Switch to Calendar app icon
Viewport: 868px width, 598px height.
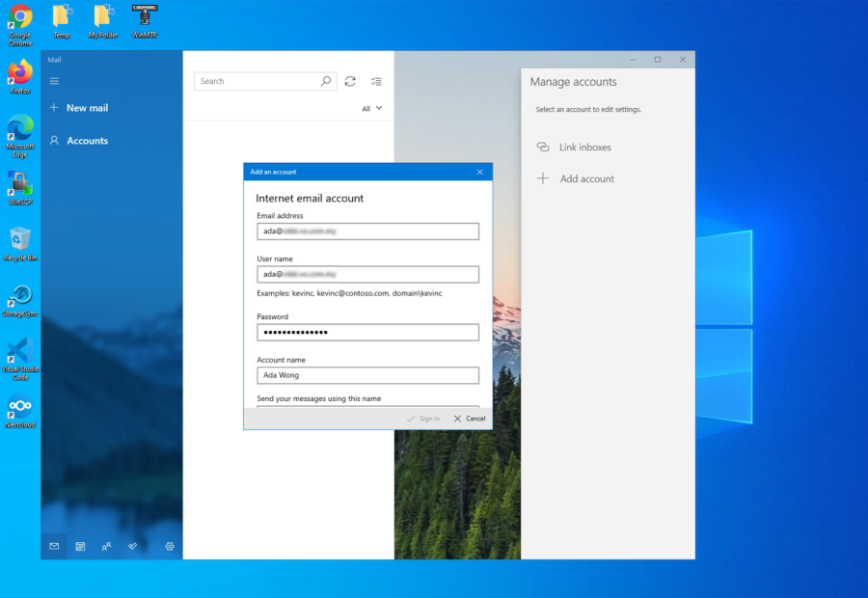click(80, 546)
